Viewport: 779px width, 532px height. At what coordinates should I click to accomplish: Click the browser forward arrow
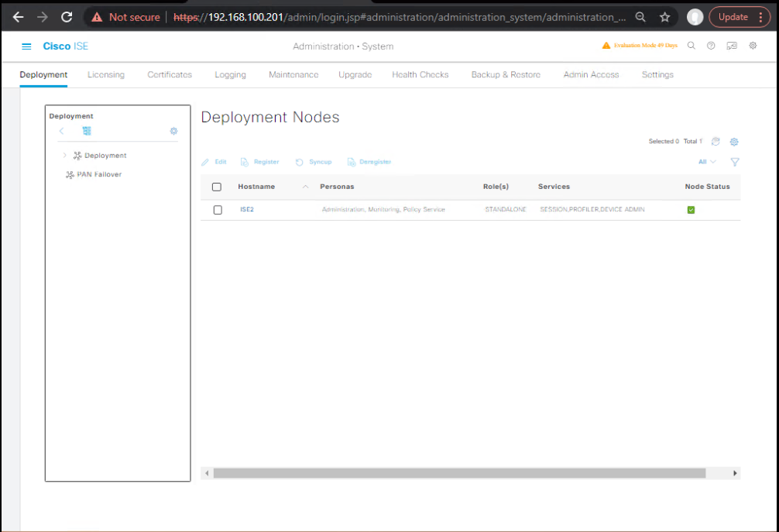[x=43, y=17]
